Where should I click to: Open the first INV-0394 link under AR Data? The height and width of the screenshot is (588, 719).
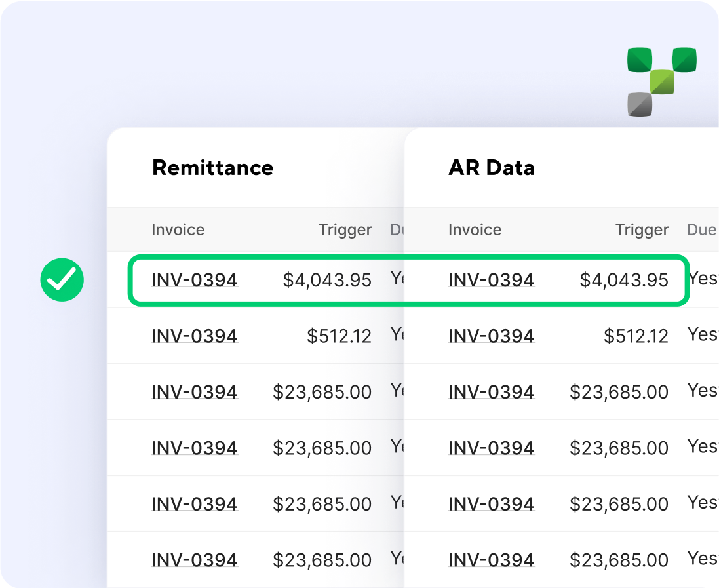point(491,279)
